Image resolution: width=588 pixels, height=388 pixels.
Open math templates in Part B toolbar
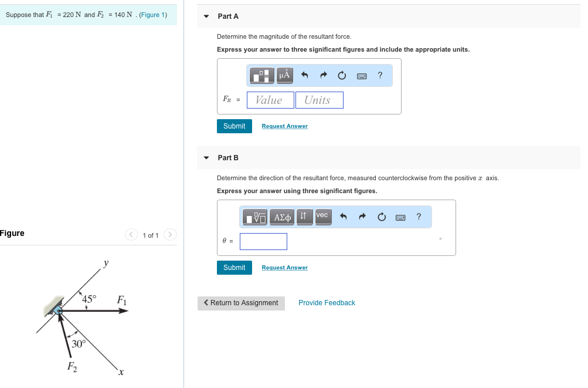pyautogui.click(x=255, y=217)
